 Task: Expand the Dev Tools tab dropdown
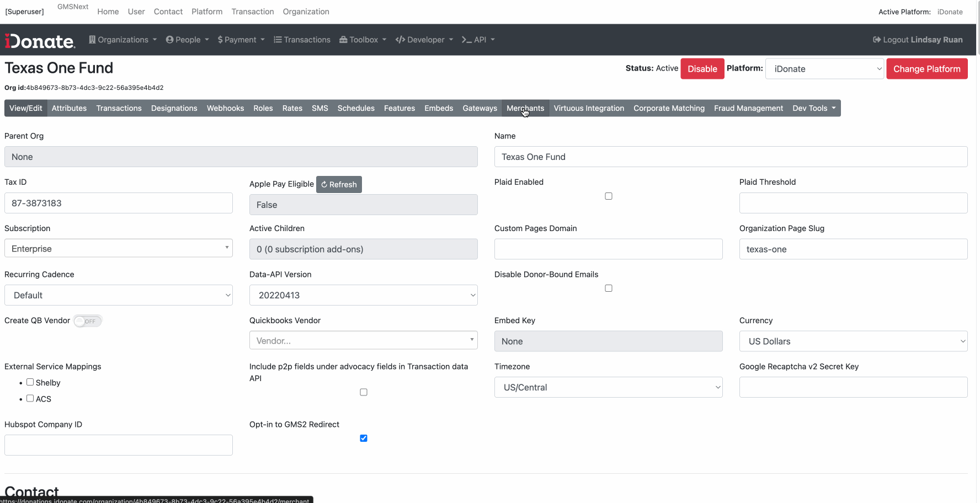(814, 108)
